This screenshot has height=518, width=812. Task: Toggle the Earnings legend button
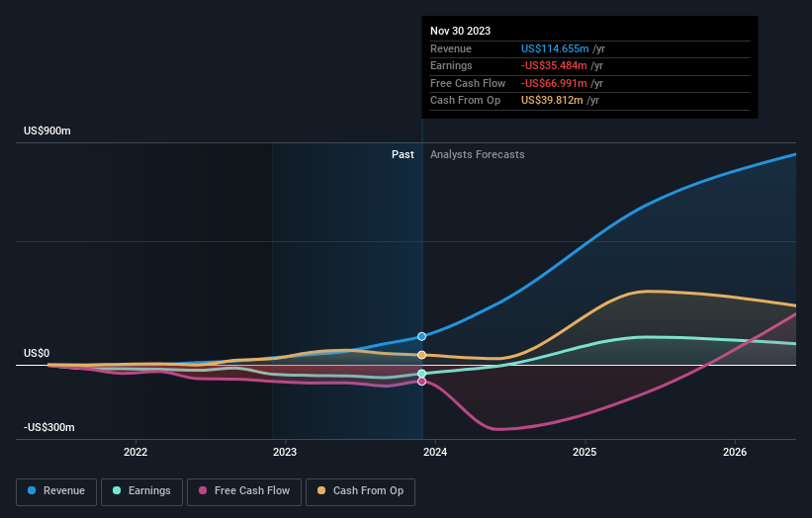point(141,491)
